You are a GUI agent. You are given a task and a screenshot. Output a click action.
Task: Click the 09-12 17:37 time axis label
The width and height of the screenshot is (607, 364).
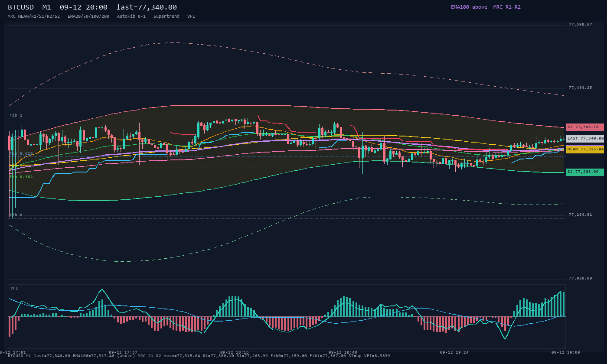123,352
